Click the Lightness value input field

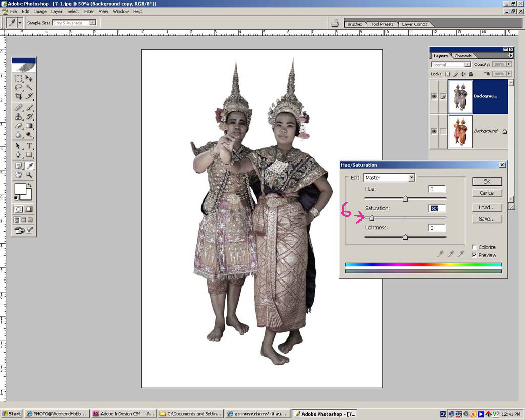pyautogui.click(x=436, y=228)
